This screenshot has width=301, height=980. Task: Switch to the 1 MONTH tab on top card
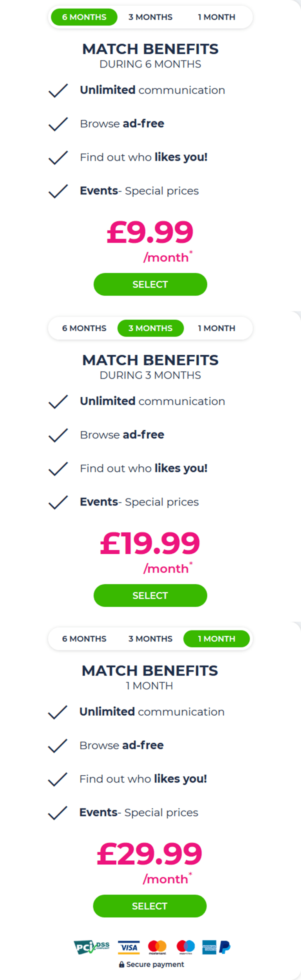pyautogui.click(x=216, y=17)
